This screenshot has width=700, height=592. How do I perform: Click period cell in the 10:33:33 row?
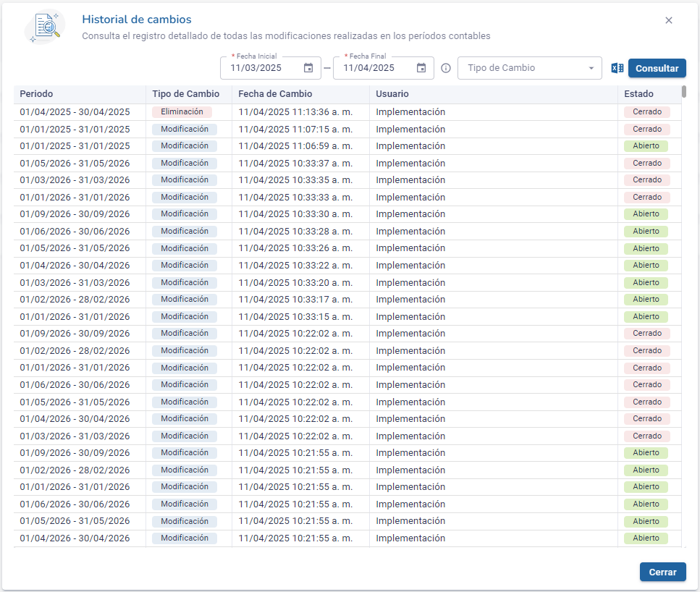pos(75,198)
